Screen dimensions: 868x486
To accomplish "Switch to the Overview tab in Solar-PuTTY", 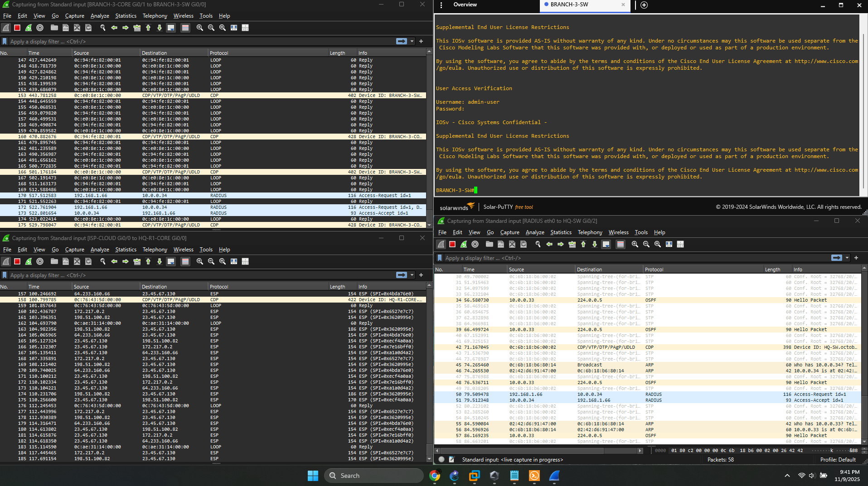I will [465, 5].
